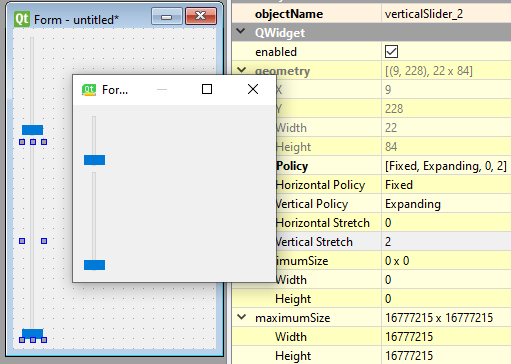Close the Form - untitled designer window

click(201, 16)
